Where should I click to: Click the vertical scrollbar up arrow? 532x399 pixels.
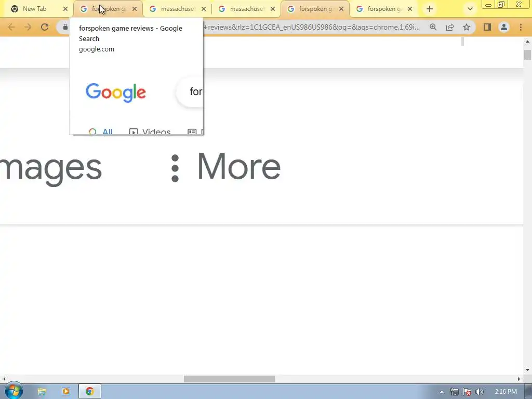(527, 42)
